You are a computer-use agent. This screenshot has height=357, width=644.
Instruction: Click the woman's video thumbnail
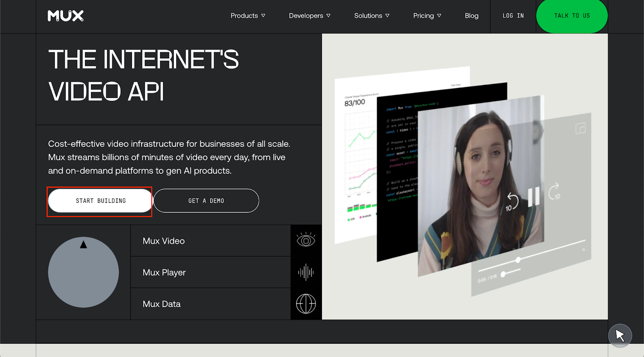tap(481, 186)
